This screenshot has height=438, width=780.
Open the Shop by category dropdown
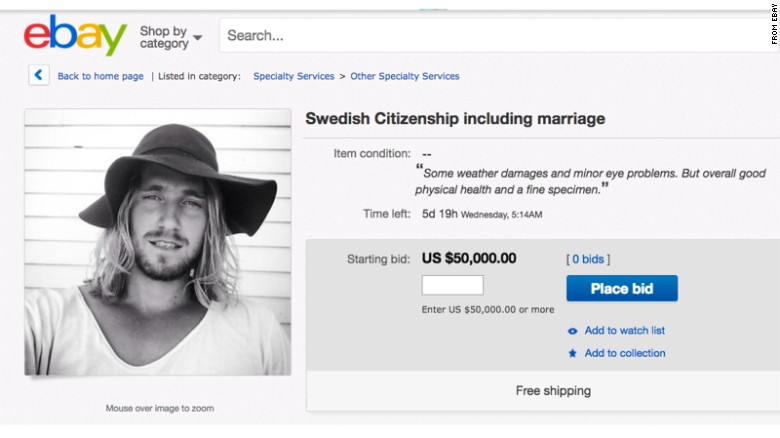(x=171, y=38)
